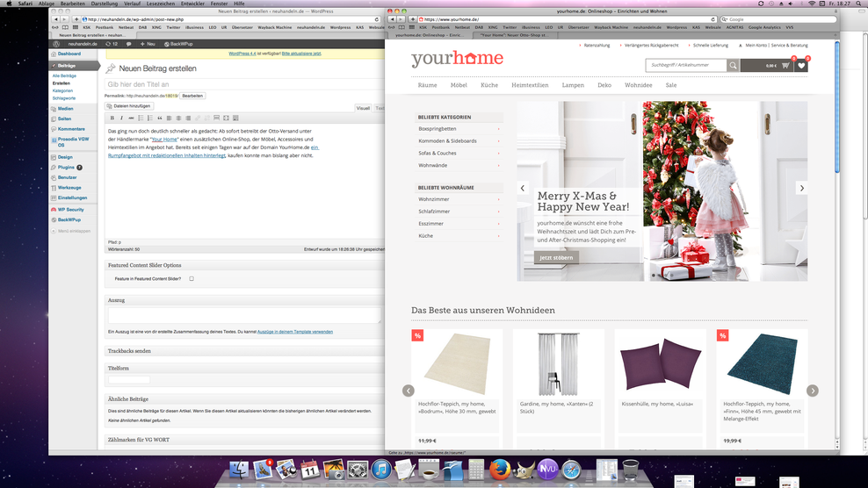
Task: Reload the yourhome.de page
Action: tap(713, 19)
